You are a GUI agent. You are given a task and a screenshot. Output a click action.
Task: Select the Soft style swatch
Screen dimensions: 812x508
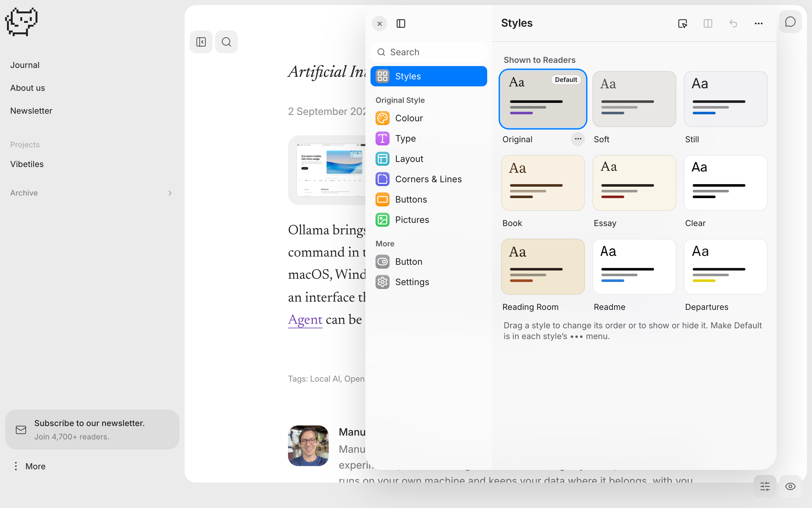coord(634,99)
